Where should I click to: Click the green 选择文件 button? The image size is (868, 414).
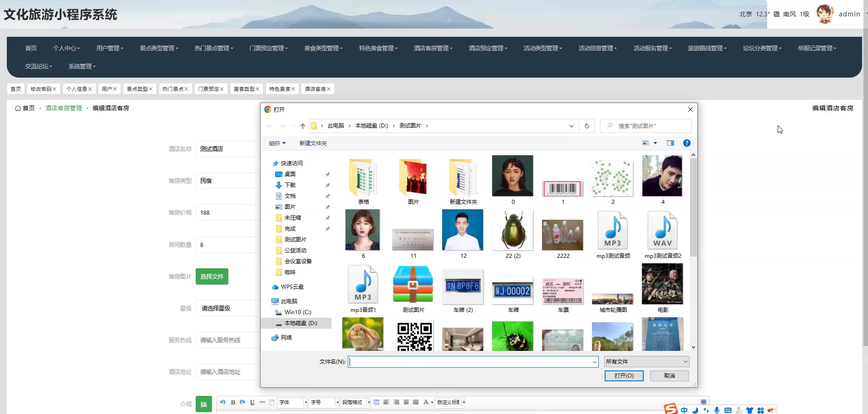pos(212,276)
